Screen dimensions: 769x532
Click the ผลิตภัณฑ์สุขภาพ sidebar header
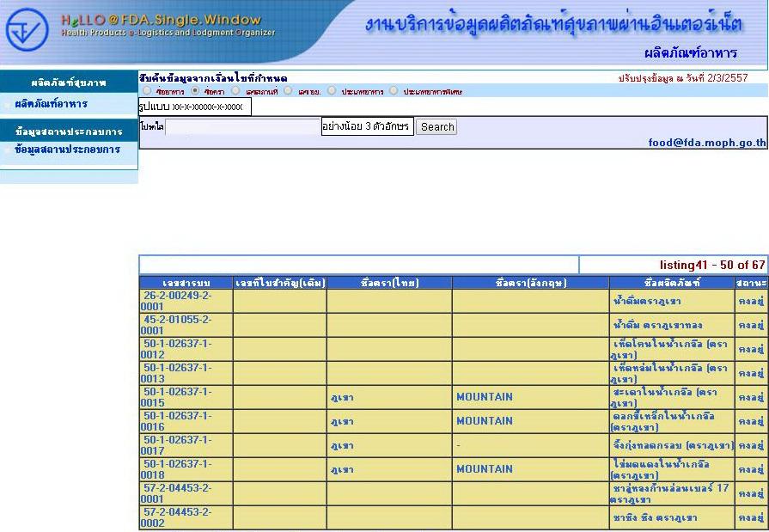pyautogui.click(x=69, y=83)
